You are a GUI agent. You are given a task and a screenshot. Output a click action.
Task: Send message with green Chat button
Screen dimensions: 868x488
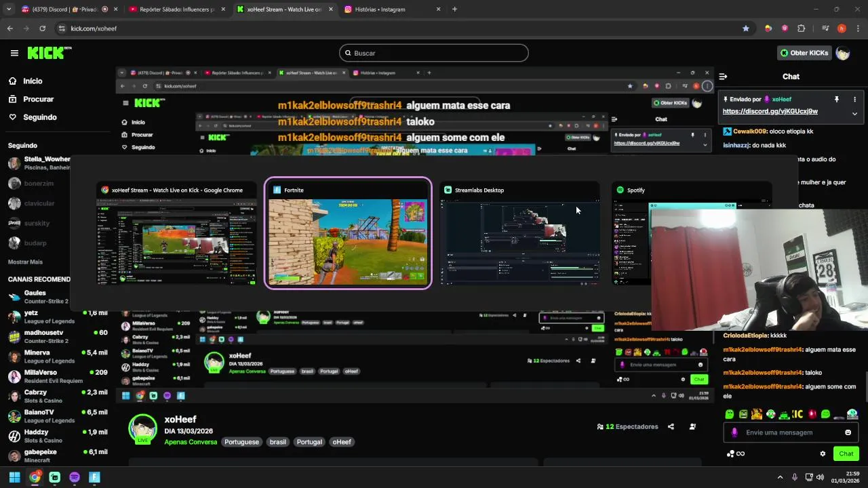[x=846, y=453]
